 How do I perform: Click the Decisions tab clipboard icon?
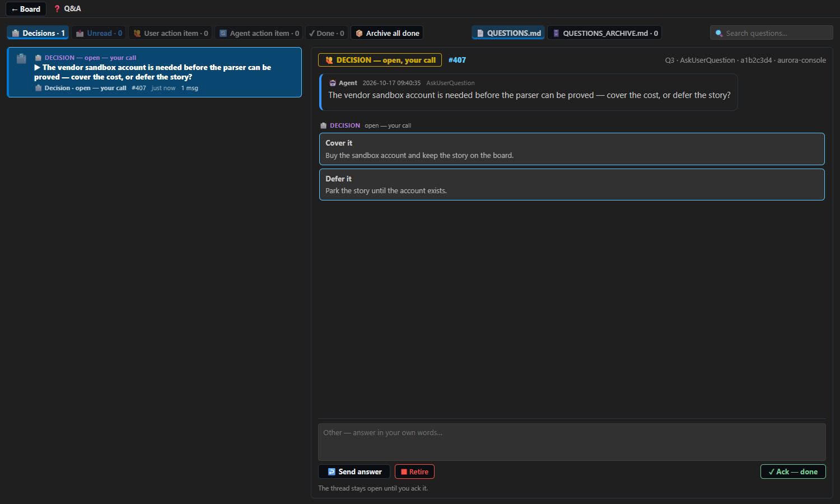tap(16, 33)
